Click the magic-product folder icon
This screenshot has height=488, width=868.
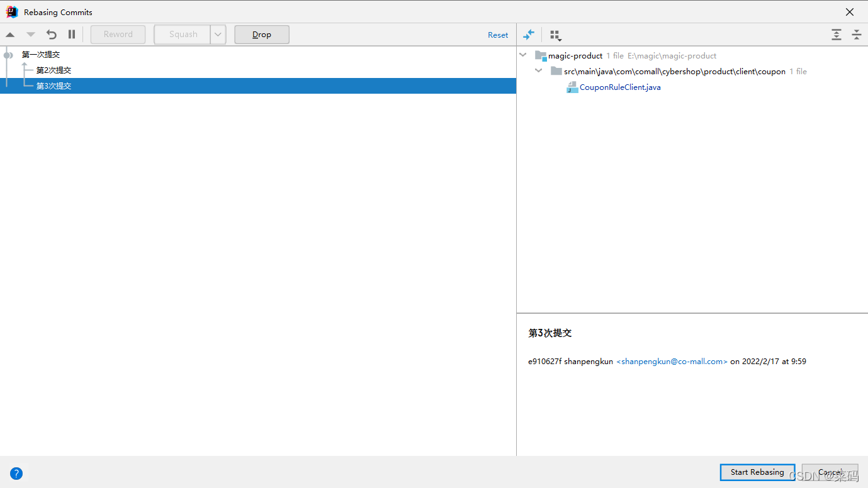[x=540, y=55]
